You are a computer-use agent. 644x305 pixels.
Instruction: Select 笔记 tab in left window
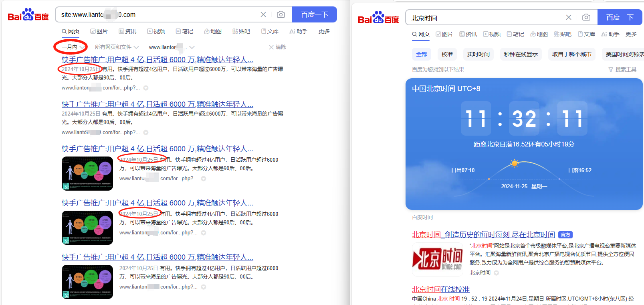coord(184,31)
